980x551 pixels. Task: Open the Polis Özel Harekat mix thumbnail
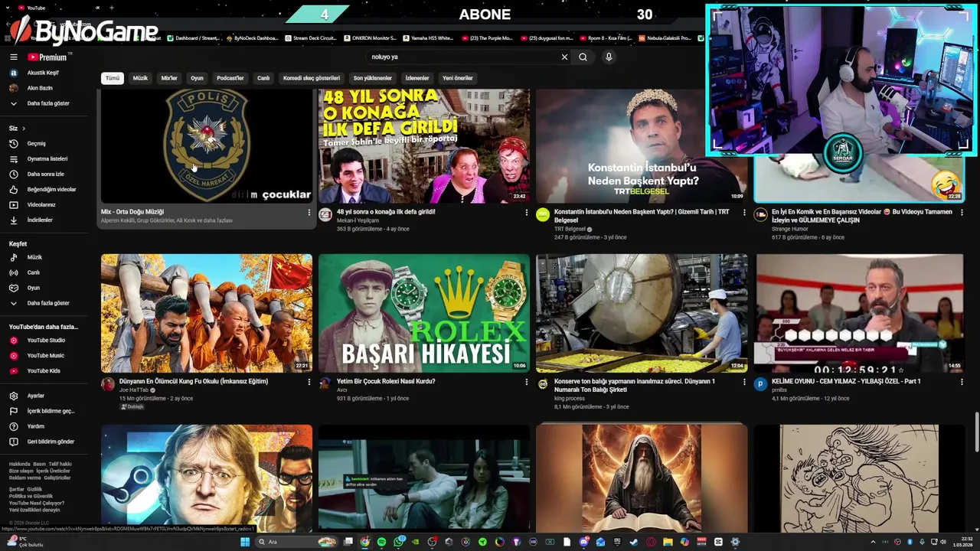click(207, 145)
